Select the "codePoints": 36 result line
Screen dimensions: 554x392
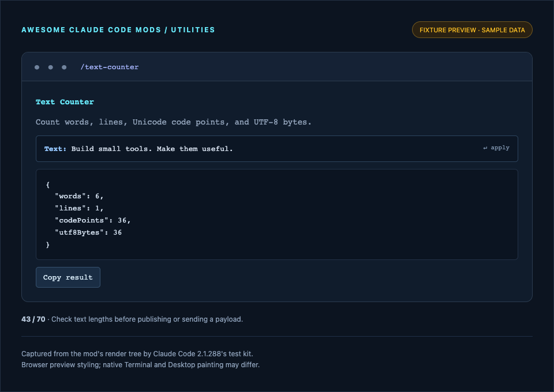coord(92,221)
